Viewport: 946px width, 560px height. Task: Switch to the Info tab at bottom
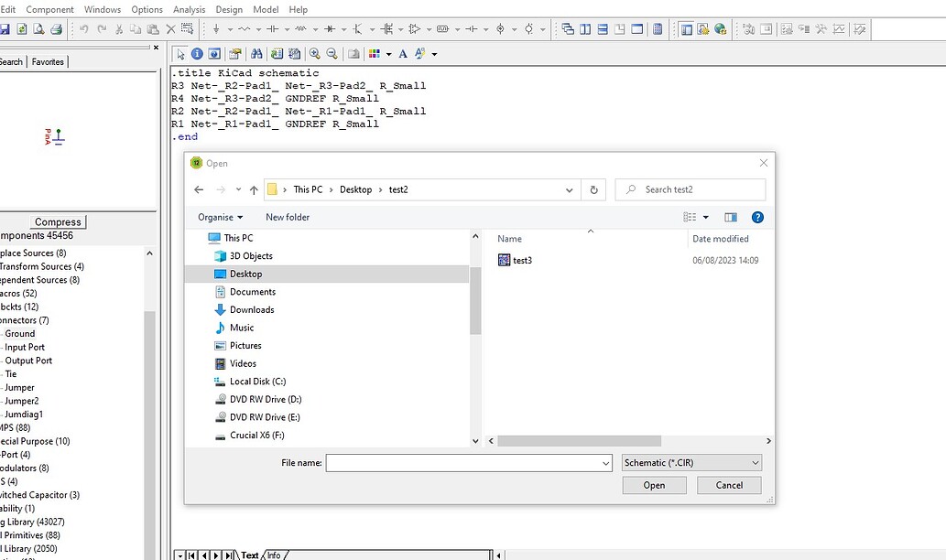coord(273,555)
